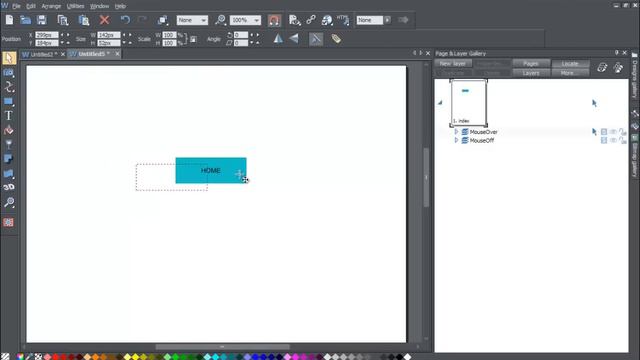Copy selection using the Copy icon
The width and height of the screenshot is (640, 360).
[x=63, y=20]
